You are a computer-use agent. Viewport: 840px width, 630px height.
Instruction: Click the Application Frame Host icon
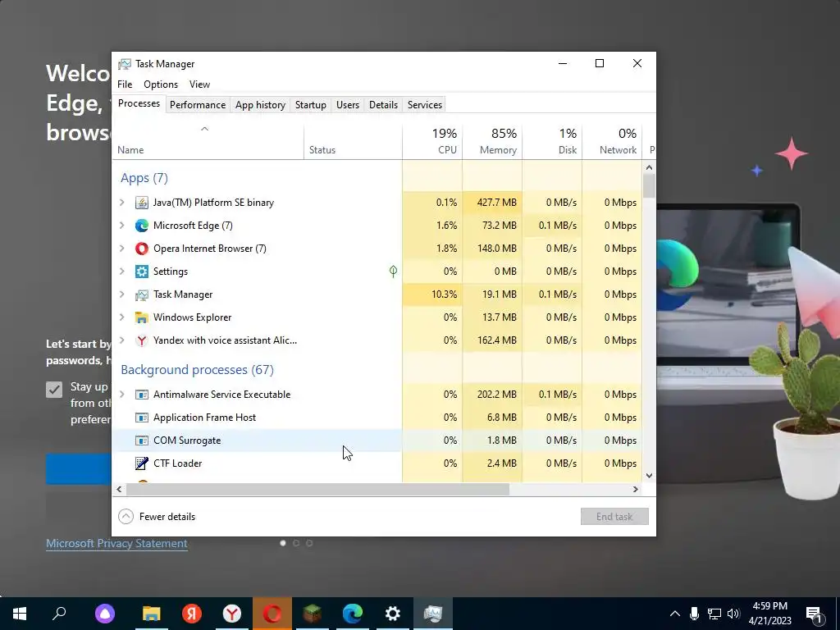[x=141, y=418]
